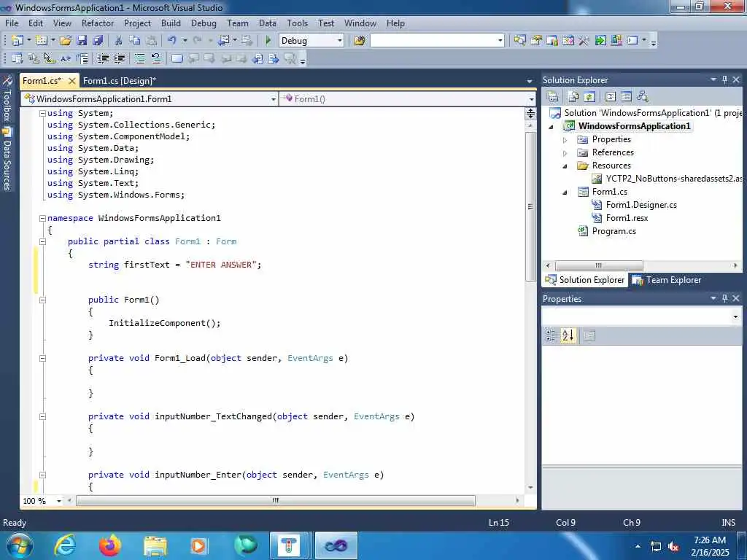The width and height of the screenshot is (747, 560).
Task: Click the Navigate Backward toolbar icon
Action: click(x=223, y=41)
